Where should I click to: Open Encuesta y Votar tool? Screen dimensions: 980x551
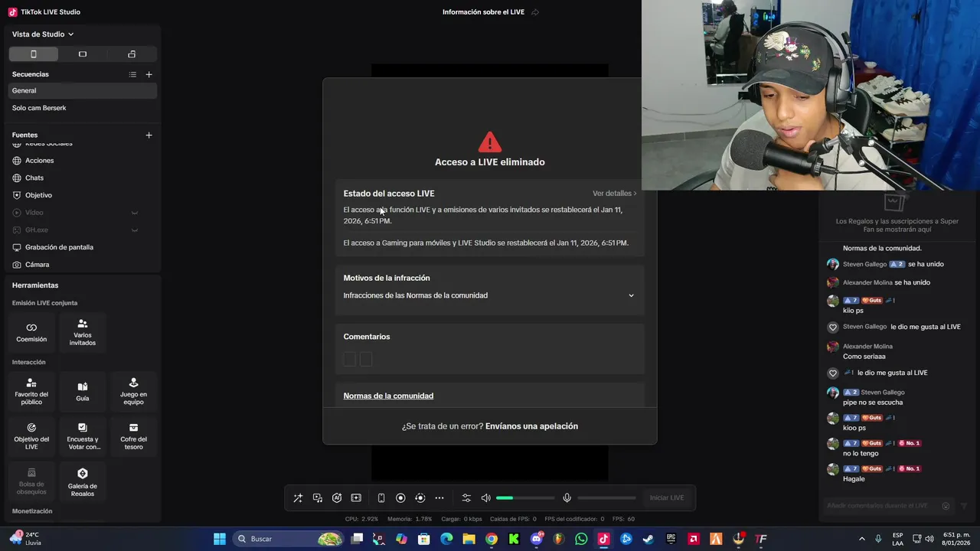[83, 436]
